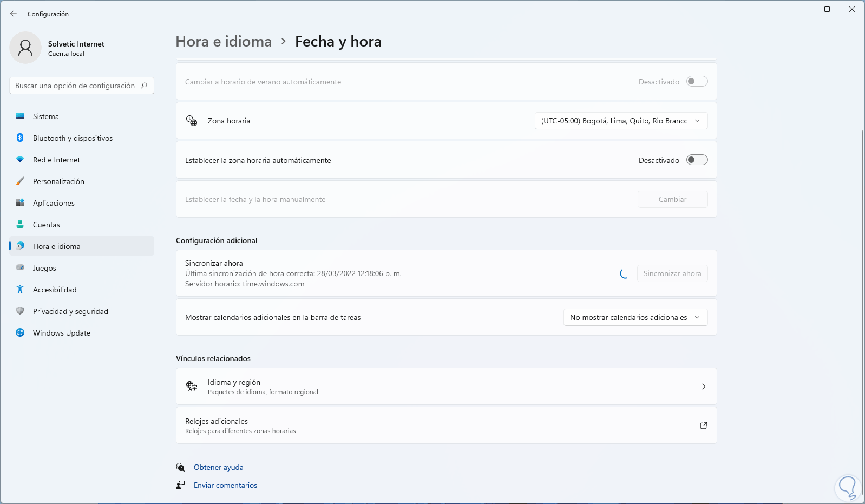The height and width of the screenshot is (504, 865).
Task: Click the Privacidad y seguridad shield icon
Action: [x=20, y=311]
